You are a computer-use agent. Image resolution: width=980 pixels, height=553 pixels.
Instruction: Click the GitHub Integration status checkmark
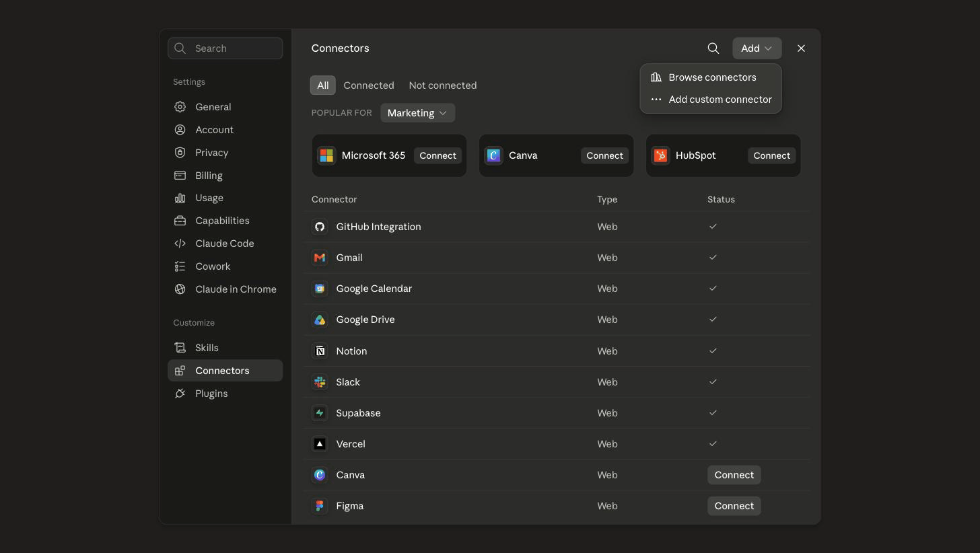(x=713, y=227)
